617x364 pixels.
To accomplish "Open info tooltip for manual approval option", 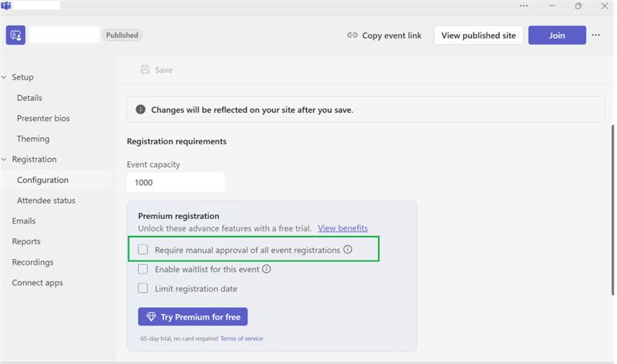I will pos(348,250).
